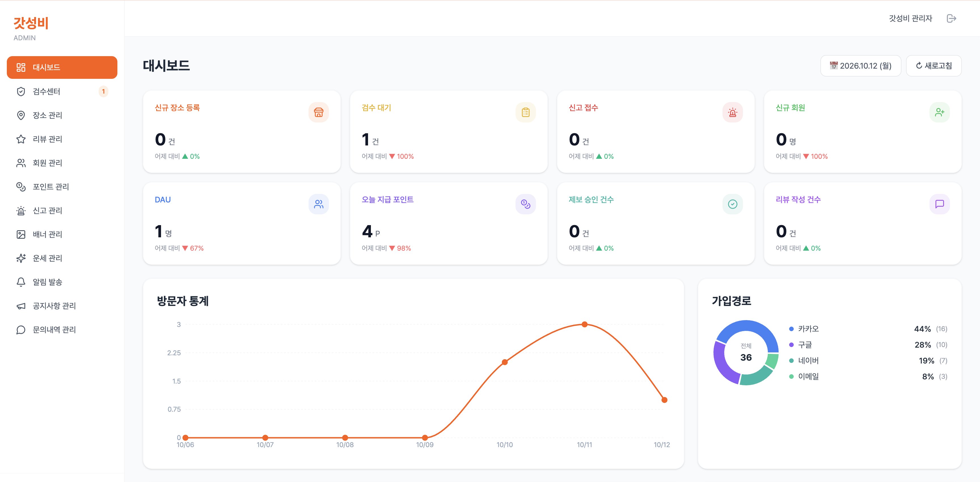
Task: Click the 갓성비 관리자 username
Action: (x=910, y=18)
